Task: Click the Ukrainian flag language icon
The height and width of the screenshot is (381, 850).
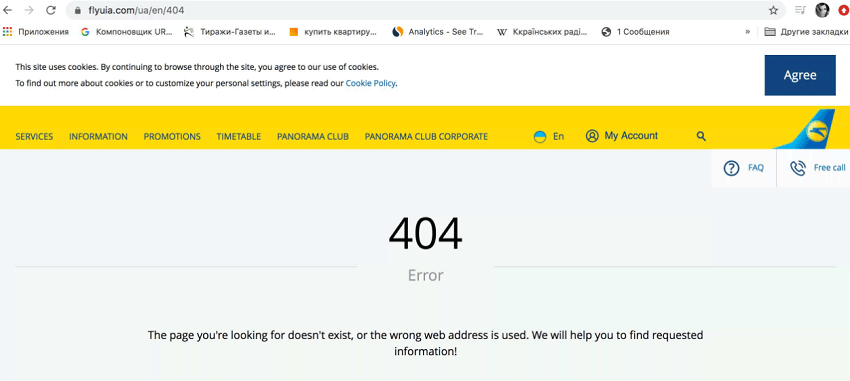Action: point(540,137)
